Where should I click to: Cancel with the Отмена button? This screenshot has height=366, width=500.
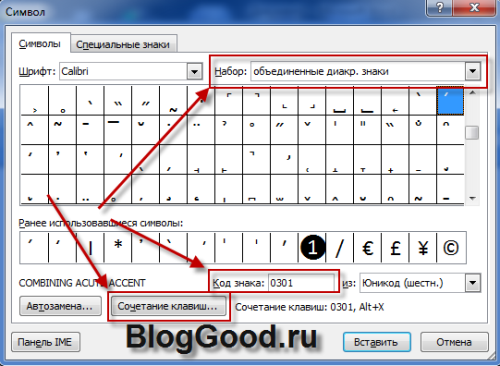coord(454,342)
